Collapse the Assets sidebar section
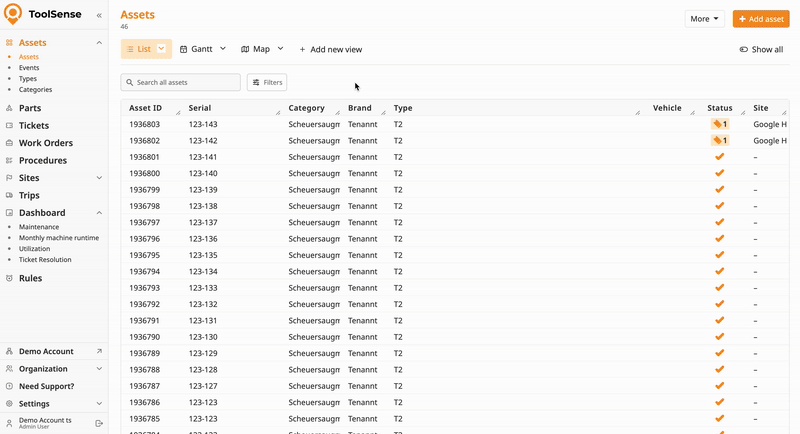Image resolution: width=800 pixels, height=434 pixels. pos(99,42)
